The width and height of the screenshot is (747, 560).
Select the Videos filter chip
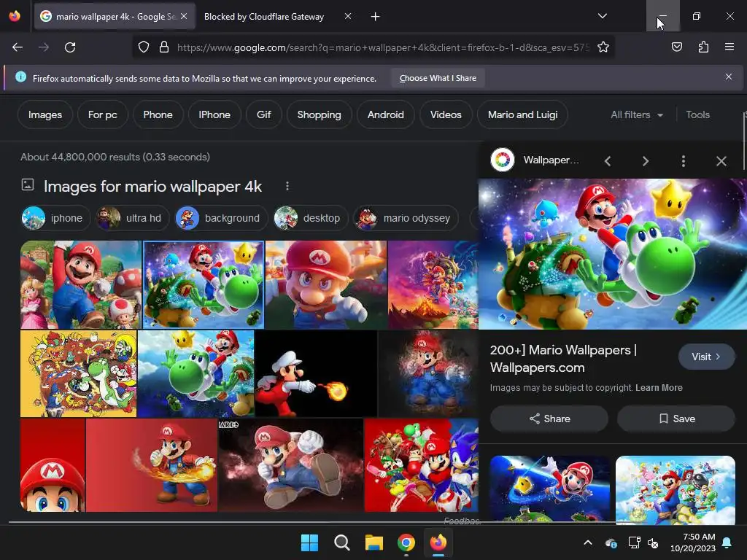[446, 114]
